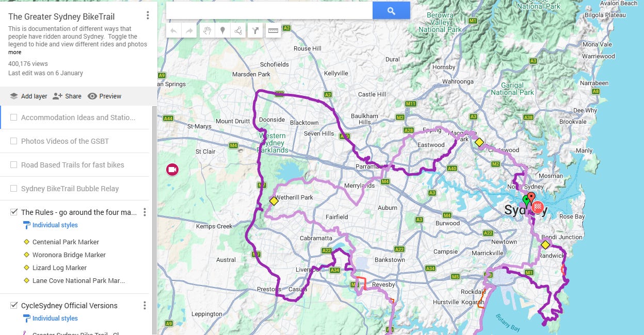
Task: Click The Rules - go around the four ma... title
Action: point(79,212)
